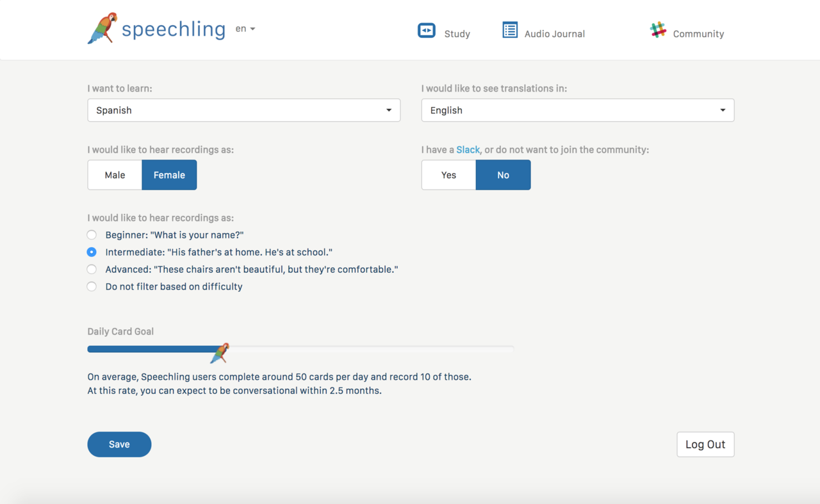
Task: Click the Daily Card Goal slider track
Action: pyautogui.click(x=372, y=349)
